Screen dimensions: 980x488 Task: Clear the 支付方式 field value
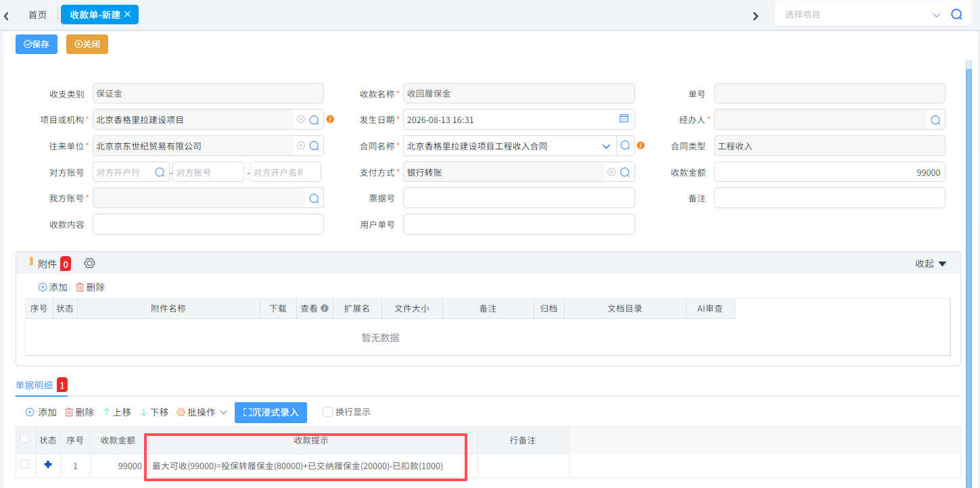[x=611, y=172]
